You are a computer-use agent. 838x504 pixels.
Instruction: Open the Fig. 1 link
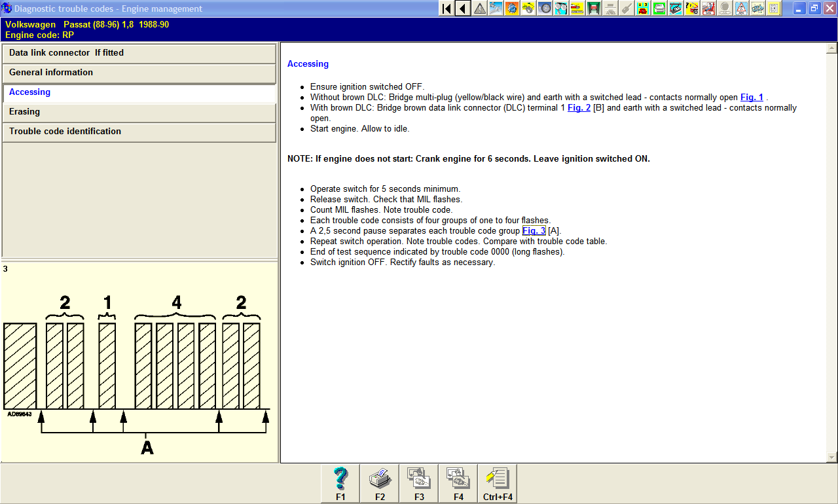752,98
